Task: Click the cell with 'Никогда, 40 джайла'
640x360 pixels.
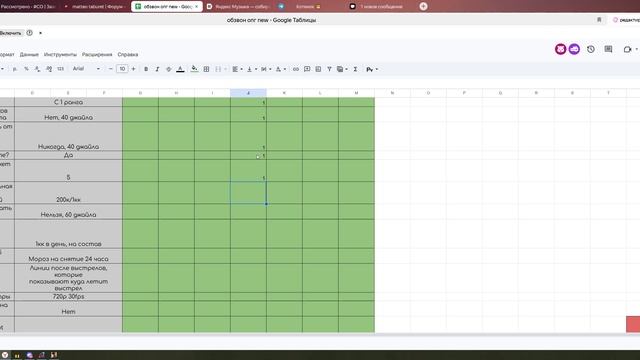Action: click(x=68, y=136)
